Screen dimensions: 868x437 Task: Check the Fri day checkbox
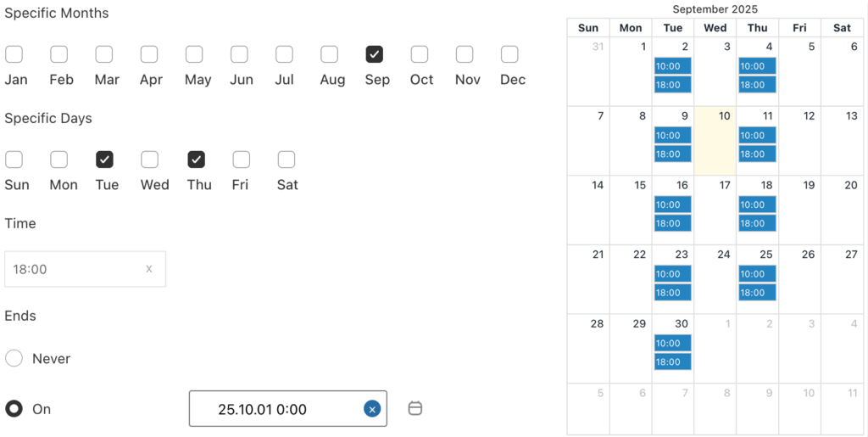(242, 160)
